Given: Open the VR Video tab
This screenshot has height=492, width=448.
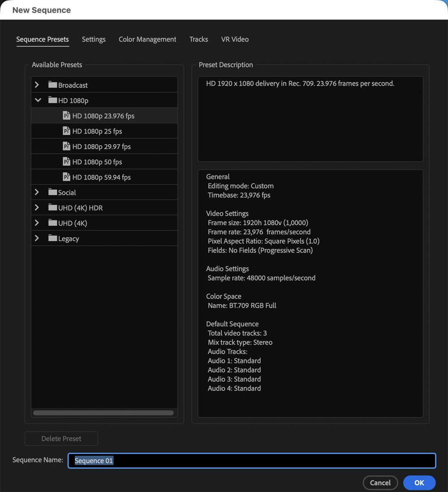Looking at the screenshot, I should (x=235, y=39).
